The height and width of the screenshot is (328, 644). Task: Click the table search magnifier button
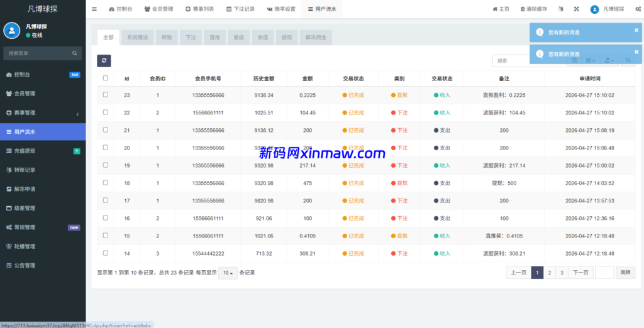(628, 60)
